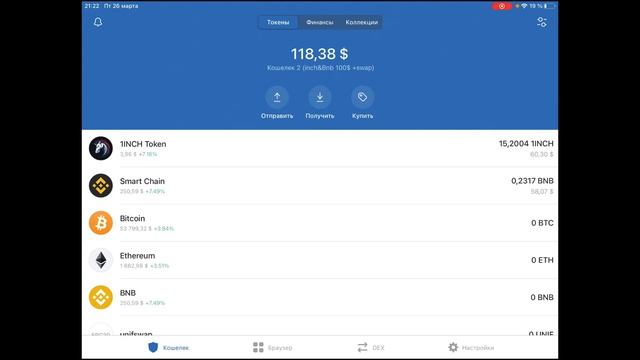Open the unifswap row at list bottom
Viewport: 640px width, 360px height.
[x=320, y=329]
